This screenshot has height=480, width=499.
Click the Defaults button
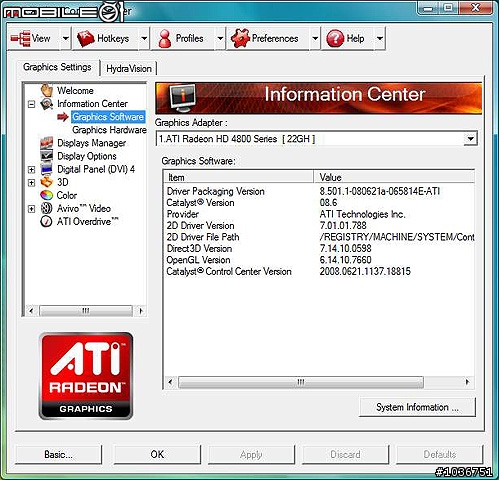440,454
